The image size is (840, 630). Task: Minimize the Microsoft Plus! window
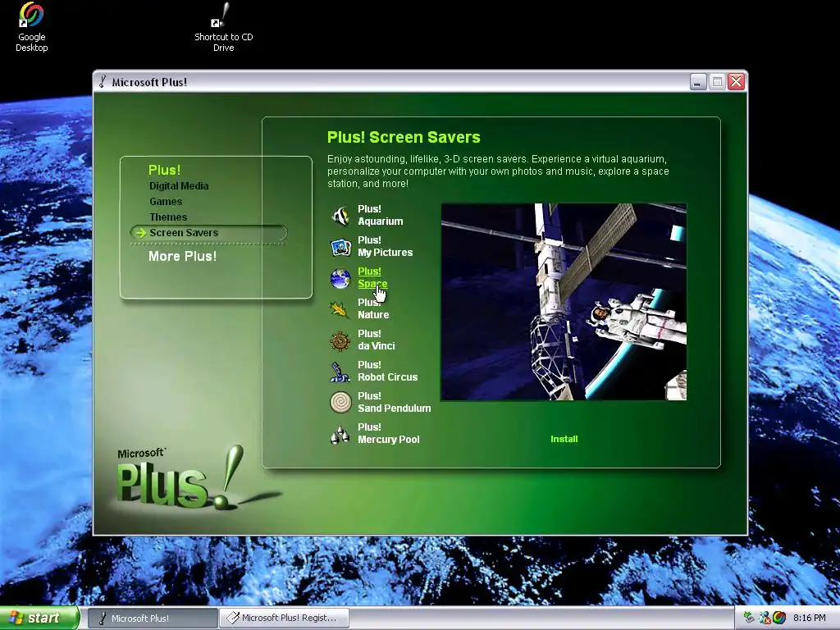point(698,82)
